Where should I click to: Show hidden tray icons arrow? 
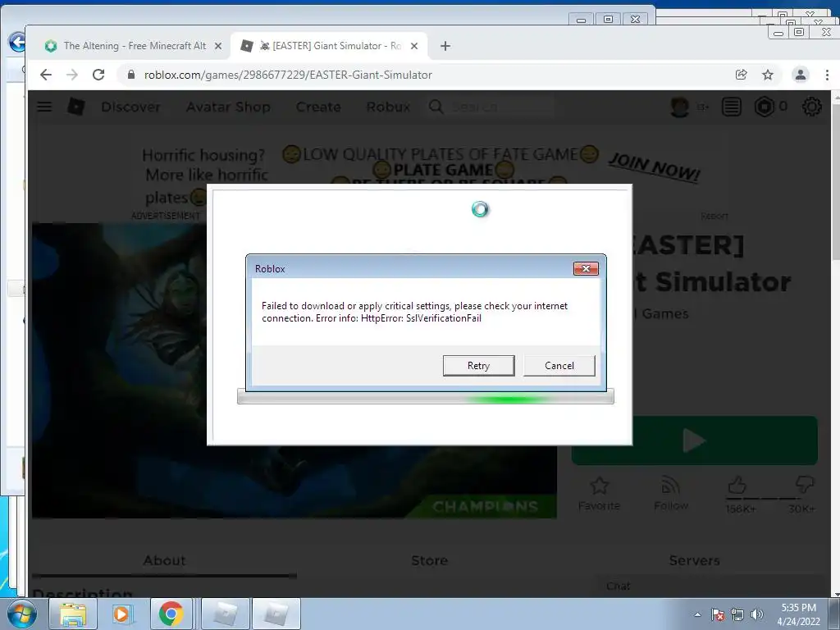(x=697, y=614)
